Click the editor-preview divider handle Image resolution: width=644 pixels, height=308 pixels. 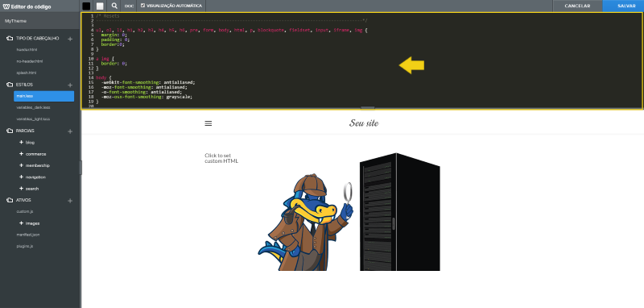pos(368,108)
